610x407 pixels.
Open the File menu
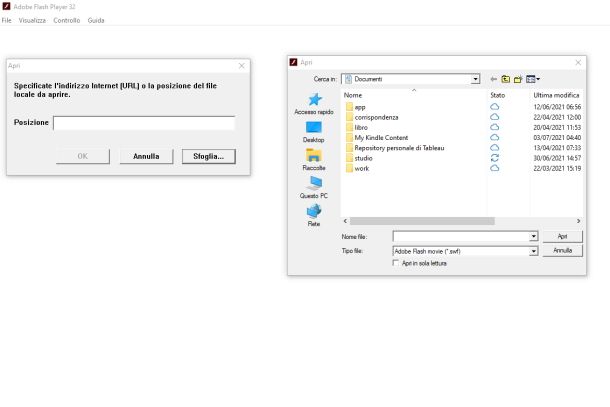7,20
